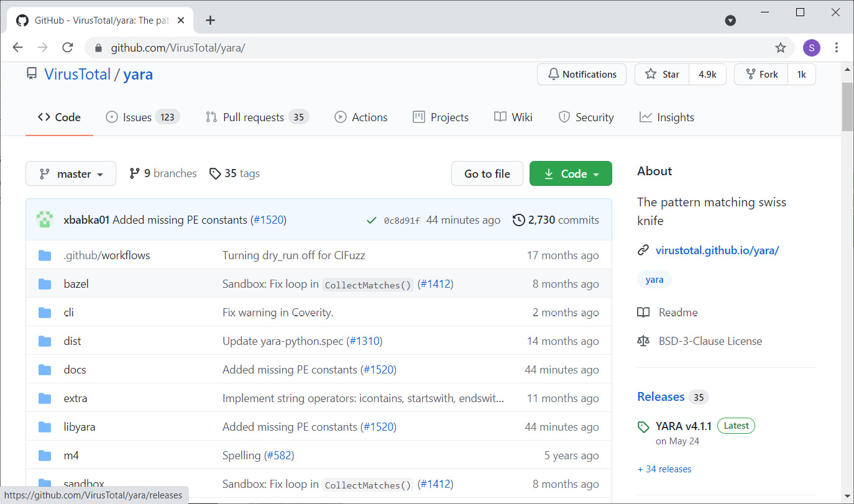Click the extra folder icon
Screen dimensions: 854x504
point(45,398)
